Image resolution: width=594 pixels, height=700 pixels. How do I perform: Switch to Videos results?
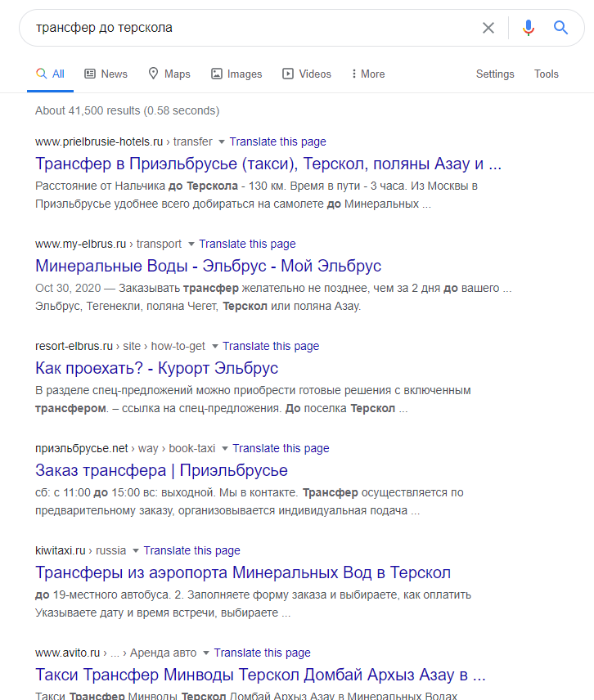(x=306, y=74)
